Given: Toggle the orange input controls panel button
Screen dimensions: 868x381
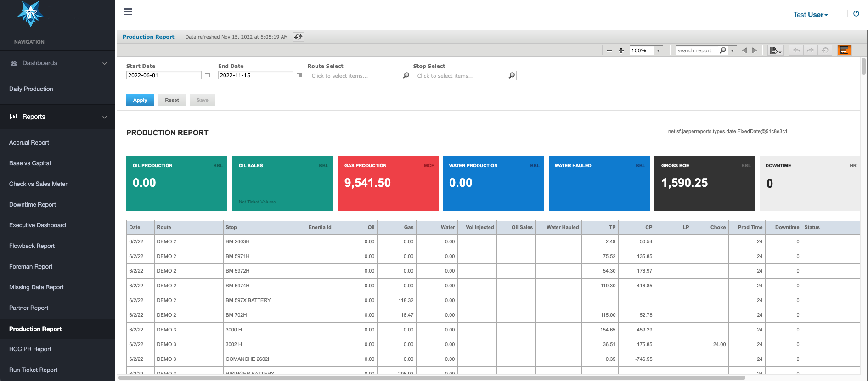Looking at the screenshot, I should coord(844,50).
